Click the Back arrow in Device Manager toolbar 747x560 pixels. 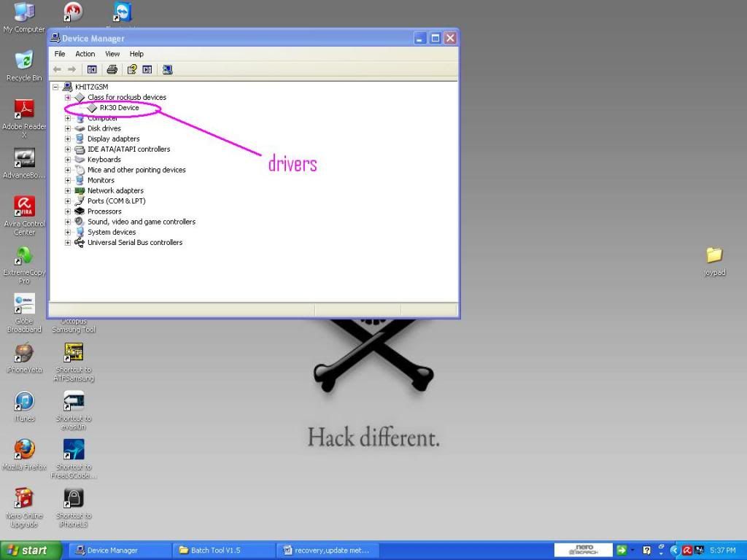pyautogui.click(x=57, y=69)
